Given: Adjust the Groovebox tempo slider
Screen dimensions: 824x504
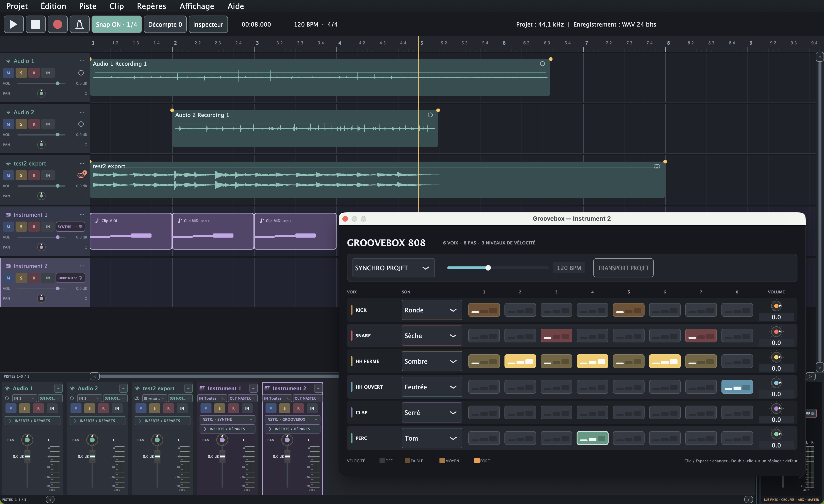Looking at the screenshot, I should [x=498, y=268].
